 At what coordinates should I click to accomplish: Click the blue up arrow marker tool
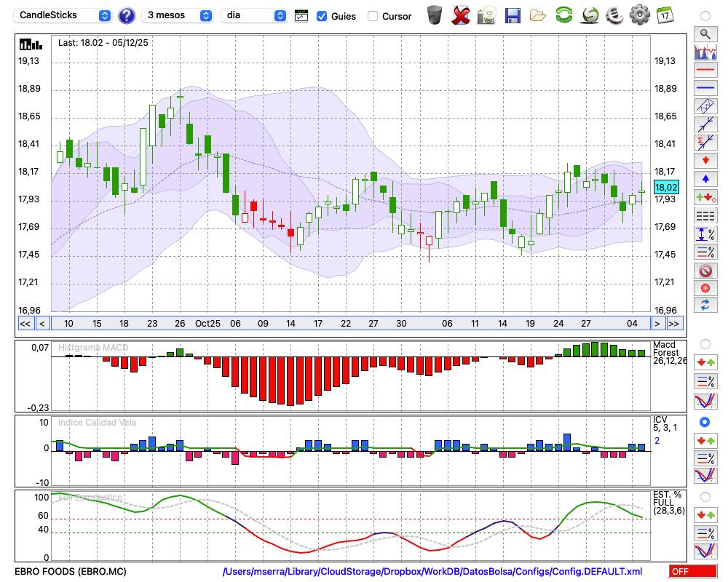point(705,179)
